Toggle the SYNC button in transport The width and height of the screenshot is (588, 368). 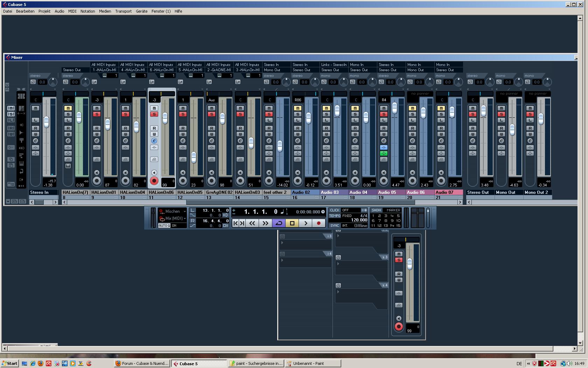pos(335,226)
